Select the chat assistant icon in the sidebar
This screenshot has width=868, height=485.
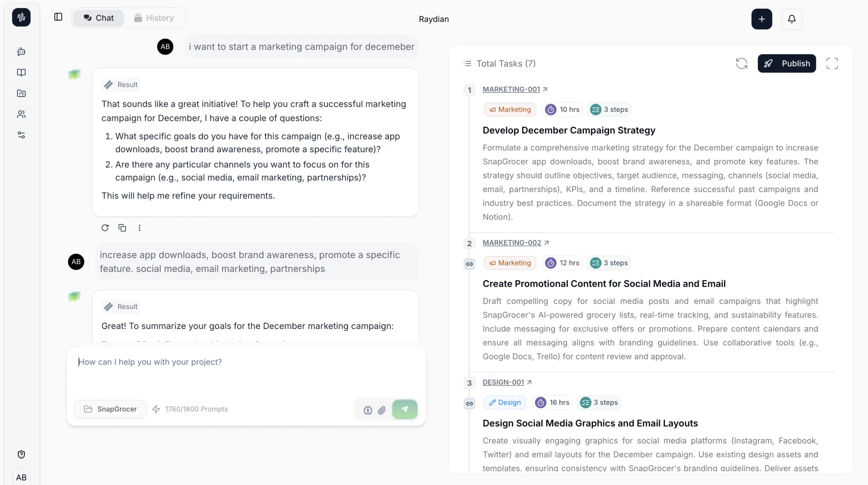coord(21,52)
